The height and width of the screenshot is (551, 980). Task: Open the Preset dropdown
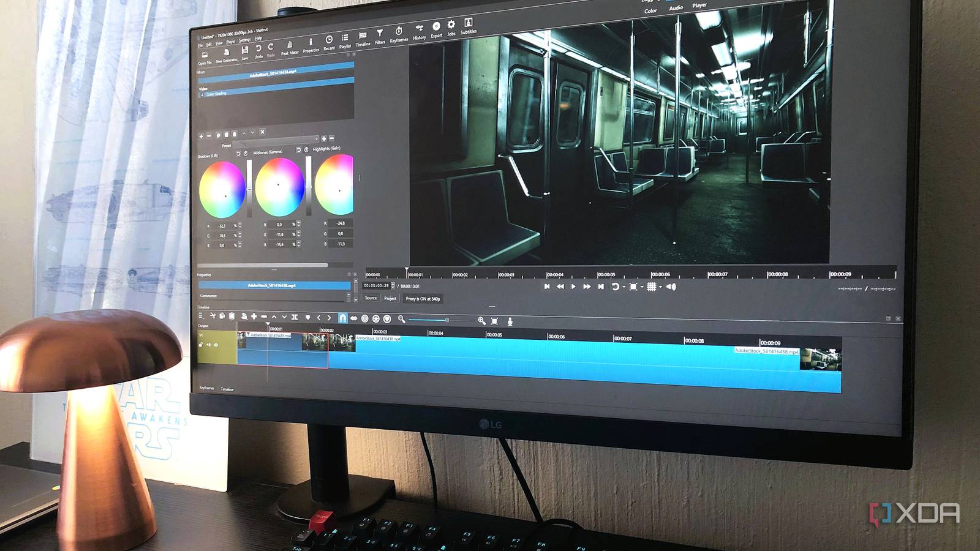[276, 141]
